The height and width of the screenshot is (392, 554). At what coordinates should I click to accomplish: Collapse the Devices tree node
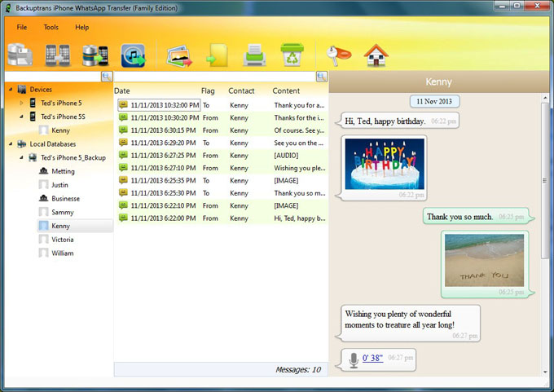pos(11,90)
